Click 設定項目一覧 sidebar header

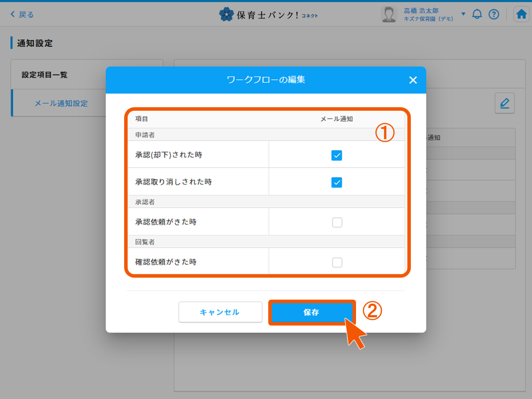(45, 75)
